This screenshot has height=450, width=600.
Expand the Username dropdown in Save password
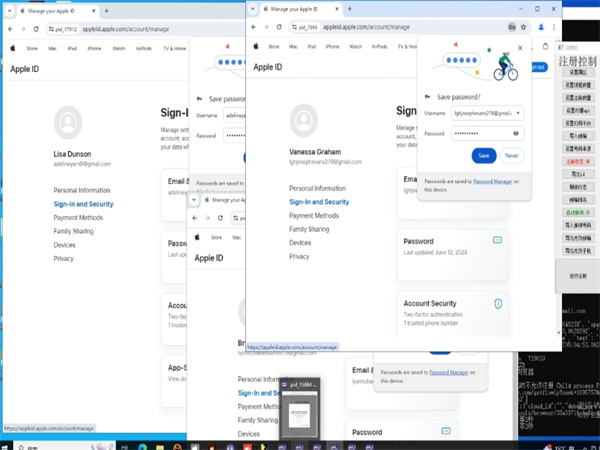pyautogui.click(x=518, y=113)
